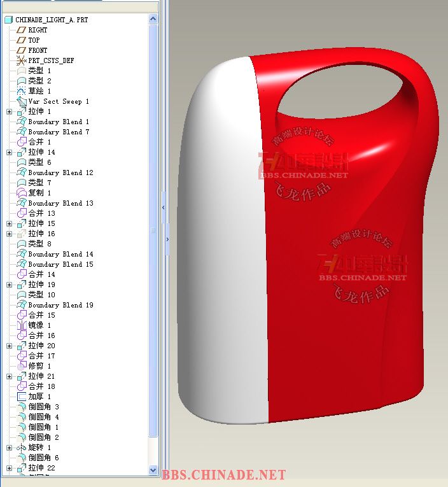Click the 加厚 1 thicken feature icon
448x487 pixels.
(x=22, y=397)
